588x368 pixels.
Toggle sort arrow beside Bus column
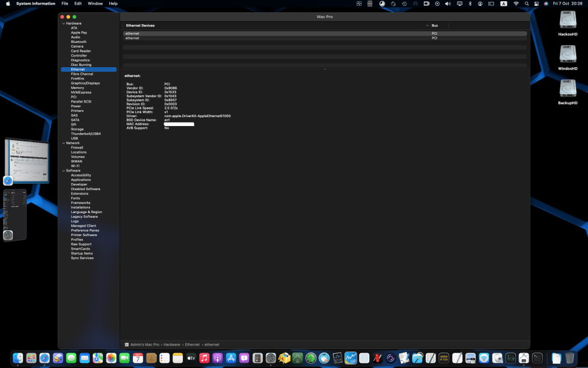click(x=427, y=25)
